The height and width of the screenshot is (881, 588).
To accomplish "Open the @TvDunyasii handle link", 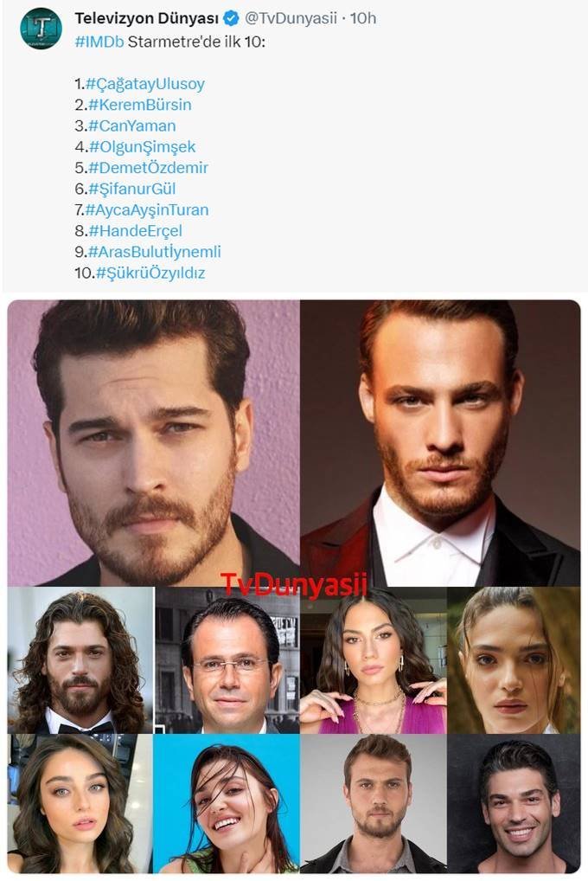I will [x=291, y=18].
